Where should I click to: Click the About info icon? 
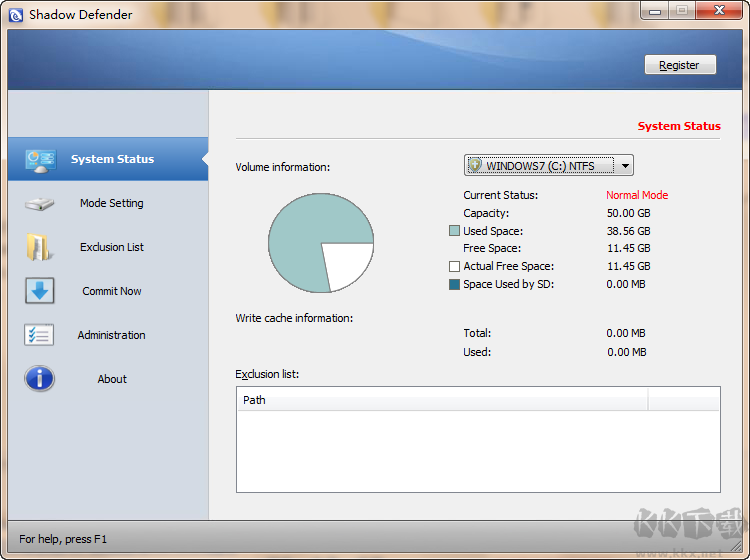tap(40, 379)
